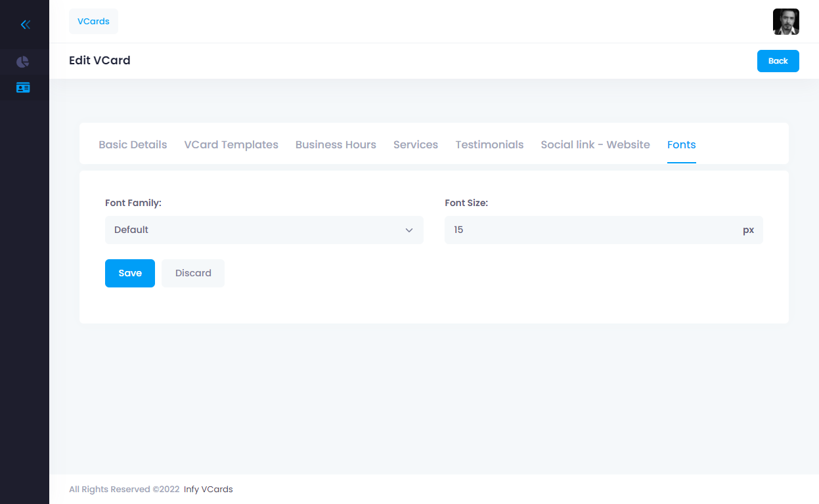819x504 pixels.
Task: Click the Font Size label
Action: pos(466,203)
